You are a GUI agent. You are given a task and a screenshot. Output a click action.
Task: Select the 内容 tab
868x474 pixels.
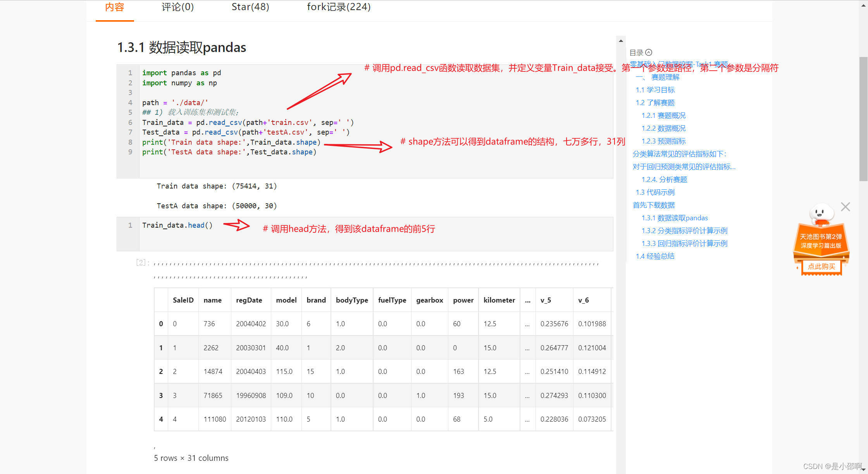point(115,7)
